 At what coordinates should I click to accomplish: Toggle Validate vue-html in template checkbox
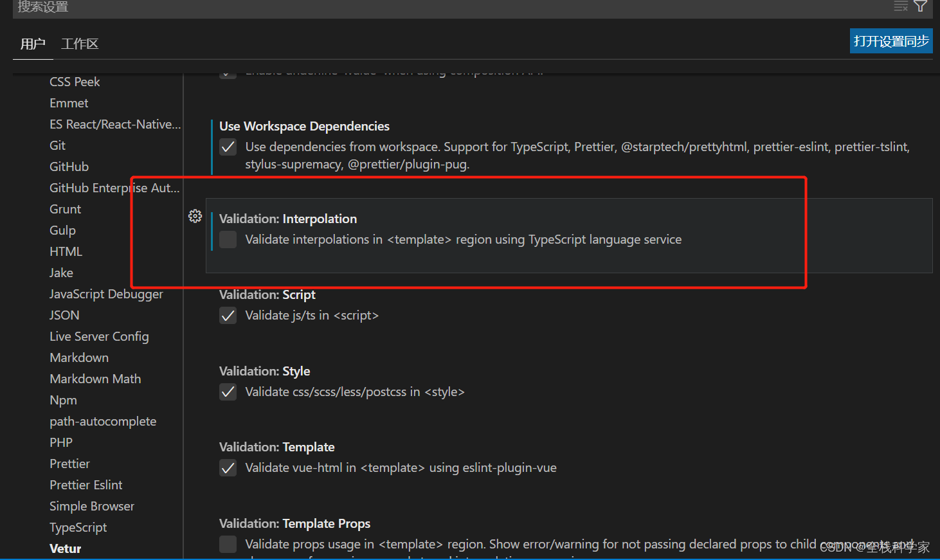(x=228, y=468)
